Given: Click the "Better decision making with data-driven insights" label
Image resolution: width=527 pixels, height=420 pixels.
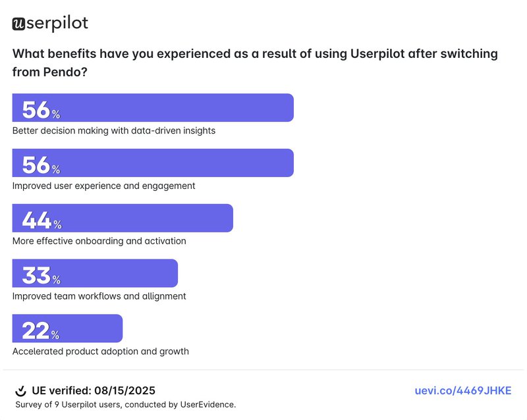Looking at the screenshot, I should [114, 130].
